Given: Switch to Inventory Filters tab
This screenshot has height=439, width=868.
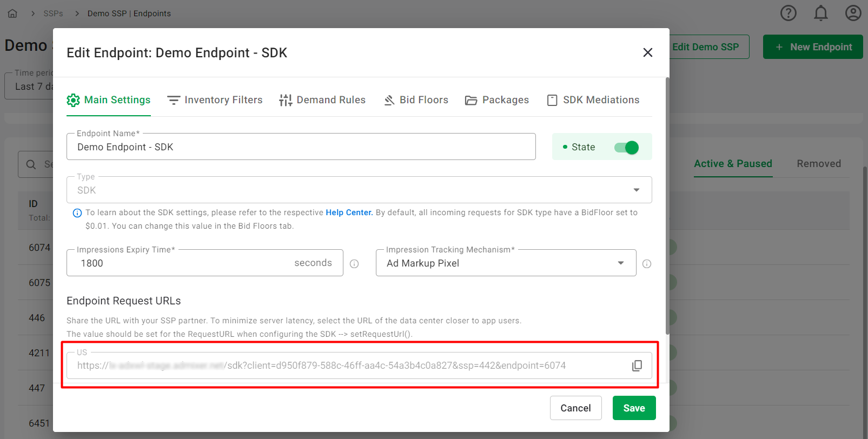Looking at the screenshot, I should click(x=215, y=100).
